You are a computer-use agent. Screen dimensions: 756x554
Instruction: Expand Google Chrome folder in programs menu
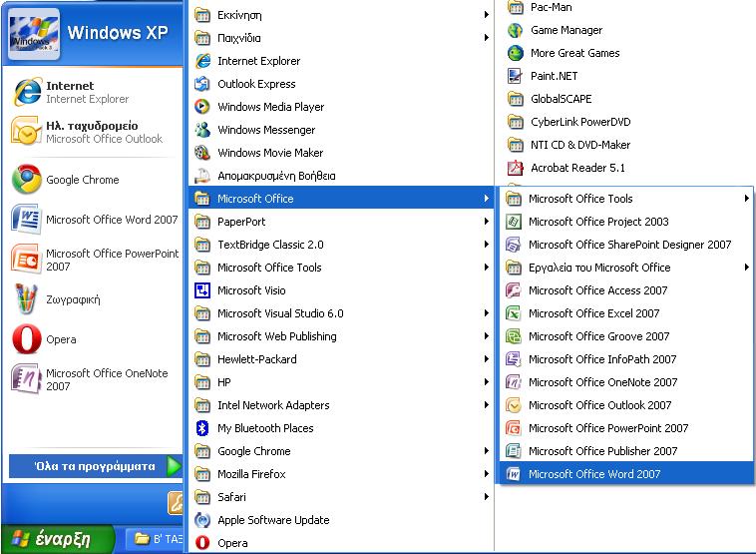click(x=342, y=451)
